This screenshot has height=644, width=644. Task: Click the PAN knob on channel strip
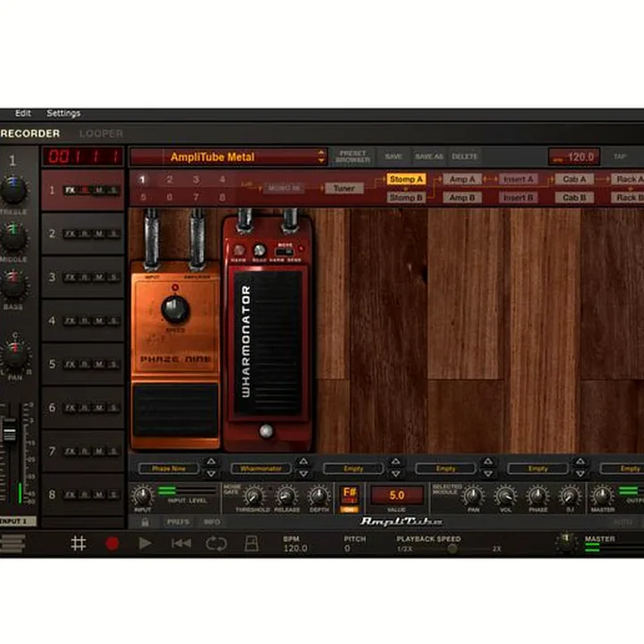(15, 355)
